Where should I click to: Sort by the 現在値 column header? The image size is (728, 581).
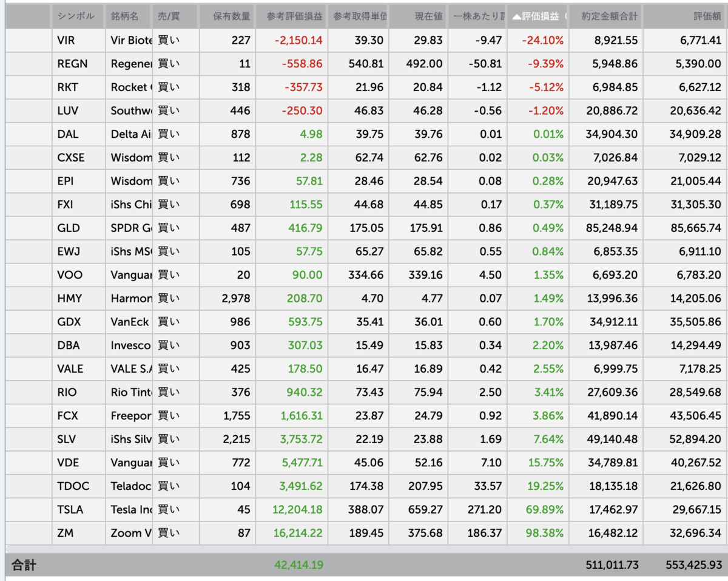(x=419, y=16)
